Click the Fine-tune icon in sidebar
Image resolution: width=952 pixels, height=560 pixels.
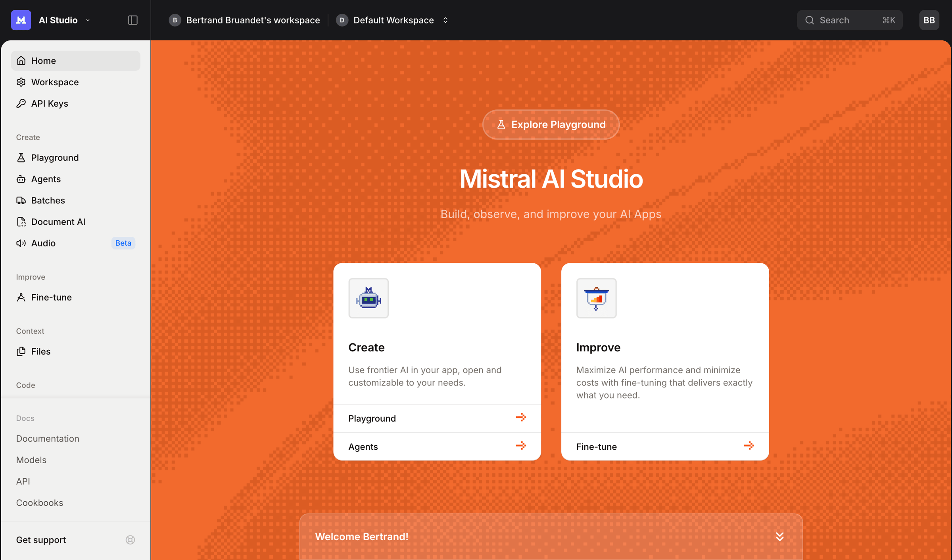coord(21,297)
